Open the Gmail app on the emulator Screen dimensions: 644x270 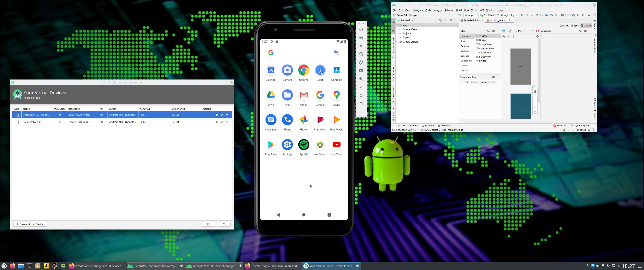(x=303, y=95)
